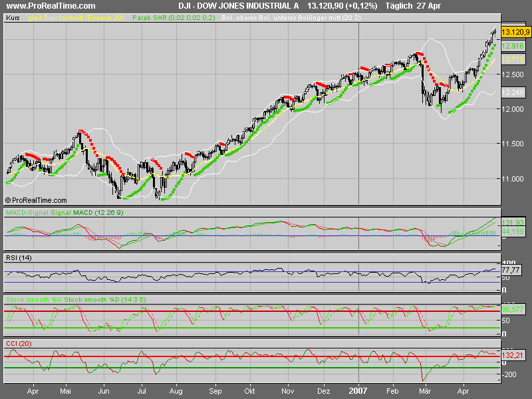
Task: Click the CCI (20) panel label
Action: pyautogui.click(x=19, y=344)
